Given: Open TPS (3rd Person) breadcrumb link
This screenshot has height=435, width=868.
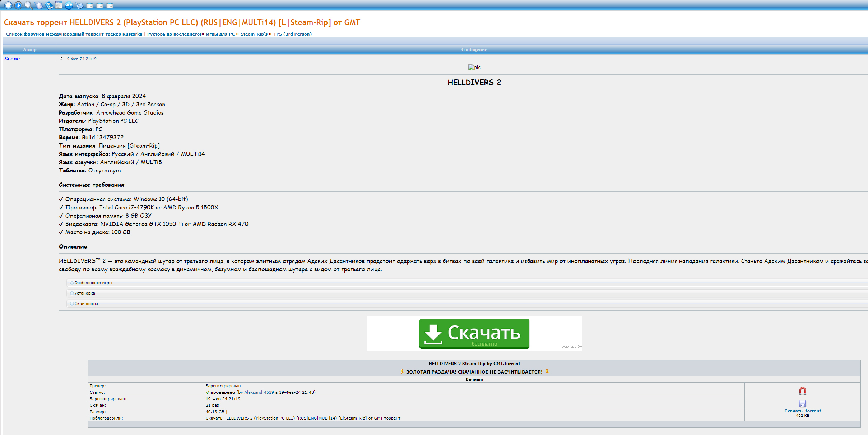Looking at the screenshot, I should [292, 34].
